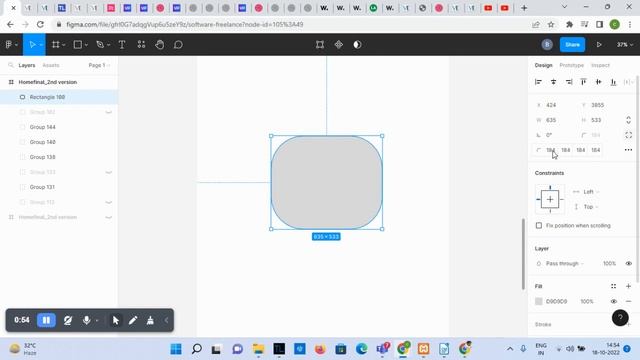Select the Rectangle 100 layer
Image resolution: width=640 pixels, height=360 pixels.
pos(47,97)
